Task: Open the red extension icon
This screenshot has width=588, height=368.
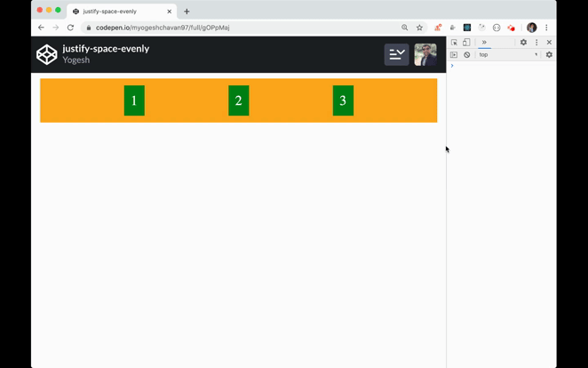Action: [x=511, y=28]
